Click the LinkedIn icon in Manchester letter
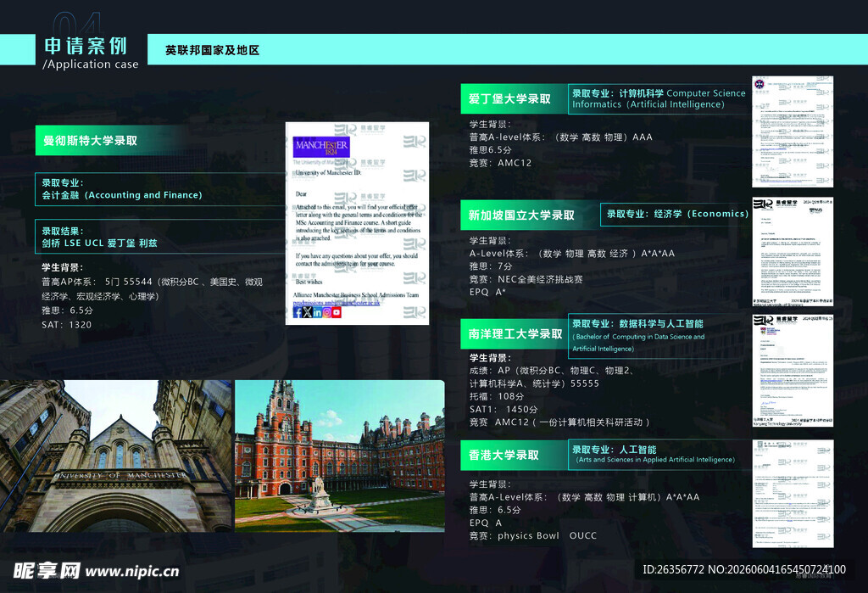The width and height of the screenshot is (868, 593). [x=317, y=312]
